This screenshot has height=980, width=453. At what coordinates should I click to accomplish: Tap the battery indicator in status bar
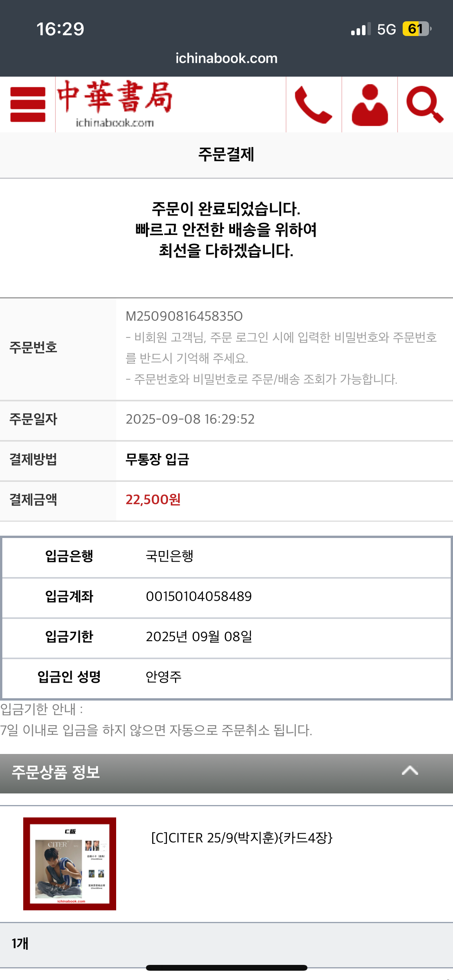pyautogui.click(x=417, y=29)
